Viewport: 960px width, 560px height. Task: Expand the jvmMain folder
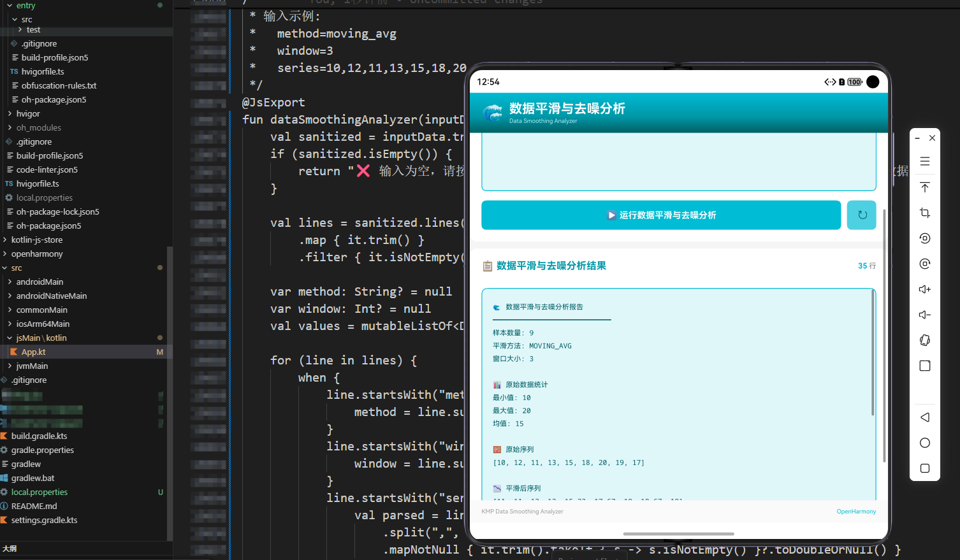point(10,366)
